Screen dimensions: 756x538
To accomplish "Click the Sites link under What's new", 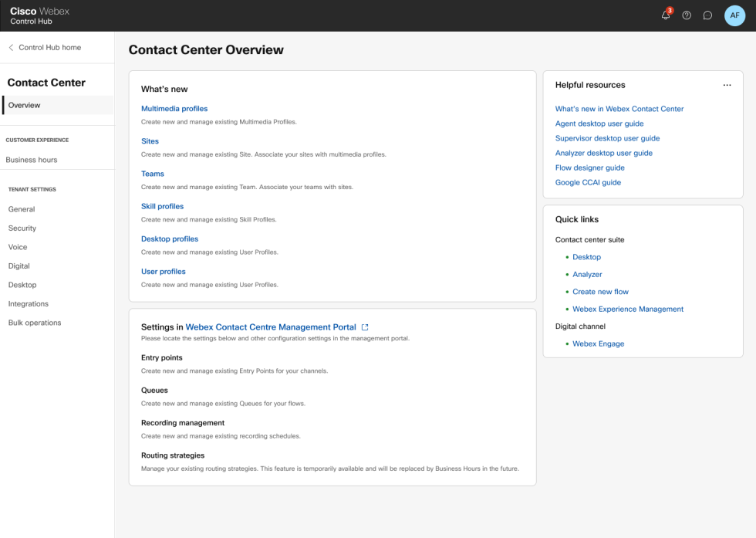I will (x=150, y=140).
